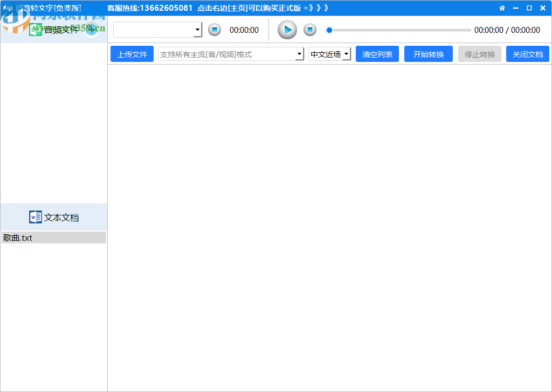
Task: Click the 00:00:00 recording timer next to stop button
Action: (x=244, y=30)
